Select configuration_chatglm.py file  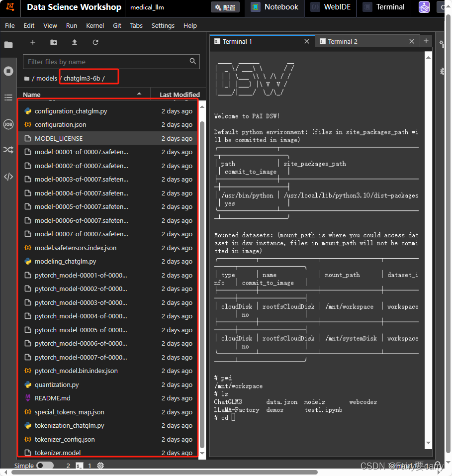pyautogui.click(x=108, y=111)
